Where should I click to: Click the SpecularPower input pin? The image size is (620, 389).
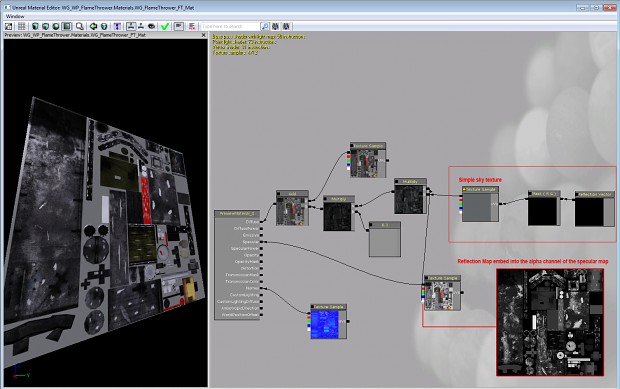click(x=261, y=249)
